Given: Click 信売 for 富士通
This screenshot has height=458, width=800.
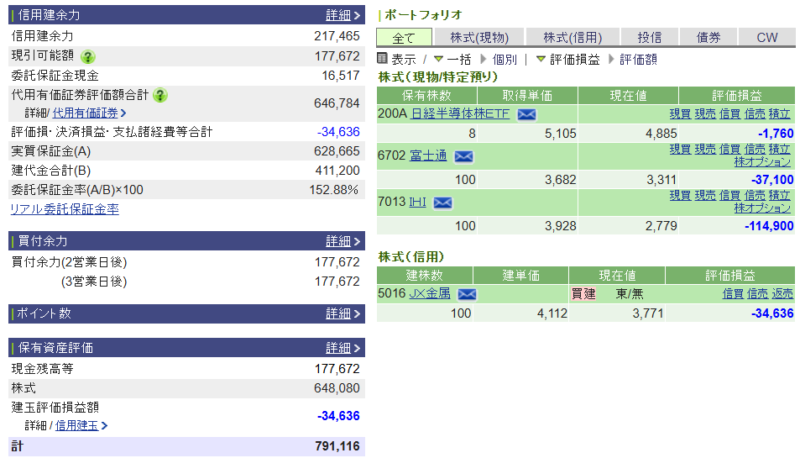Looking at the screenshot, I should tap(755, 149).
